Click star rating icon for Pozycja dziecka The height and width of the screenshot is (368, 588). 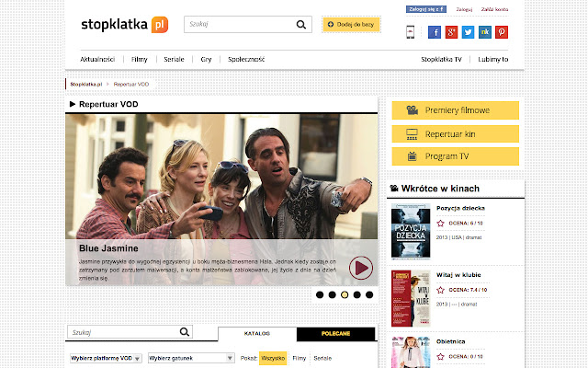[441, 224]
